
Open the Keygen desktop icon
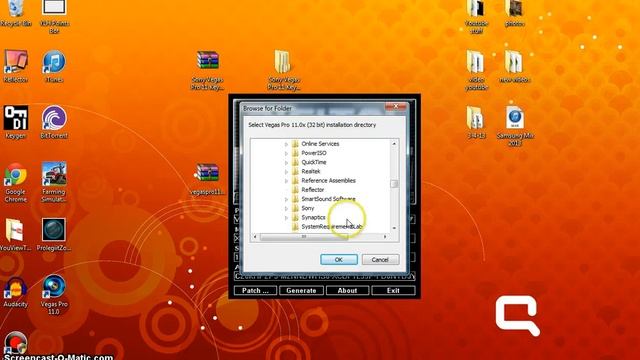click(x=16, y=122)
